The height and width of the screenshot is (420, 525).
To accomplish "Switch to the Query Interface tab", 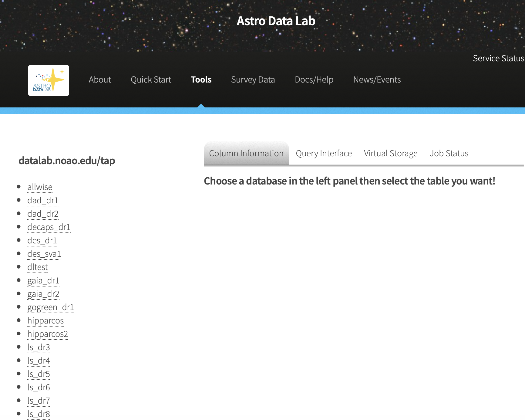I will coord(324,153).
